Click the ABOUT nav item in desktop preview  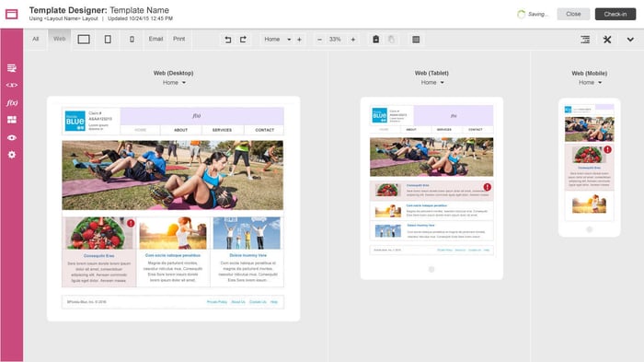click(x=180, y=130)
